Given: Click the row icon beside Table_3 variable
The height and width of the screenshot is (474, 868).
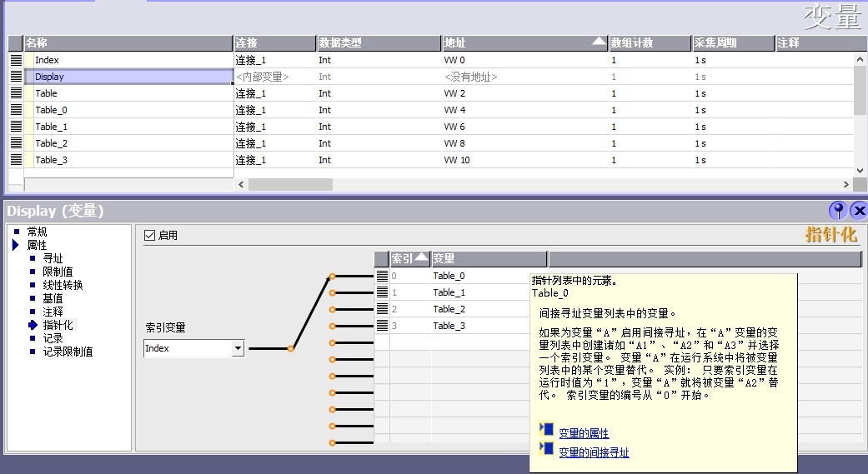Looking at the screenshot, I should point(15,160).
